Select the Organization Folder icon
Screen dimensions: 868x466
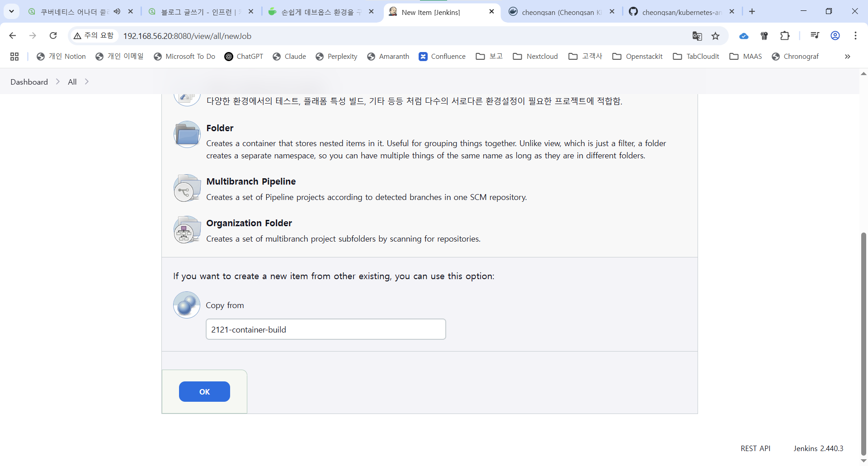point(187,230)
